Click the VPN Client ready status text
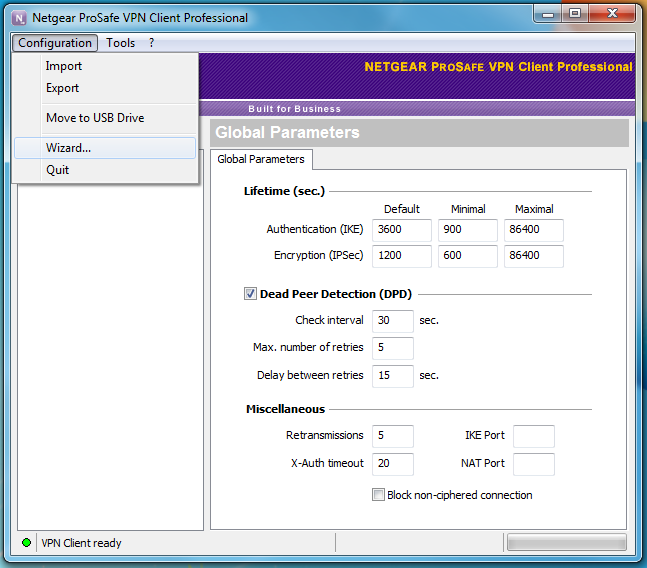This screenshot has width=647, height=568. click(81, 543)
